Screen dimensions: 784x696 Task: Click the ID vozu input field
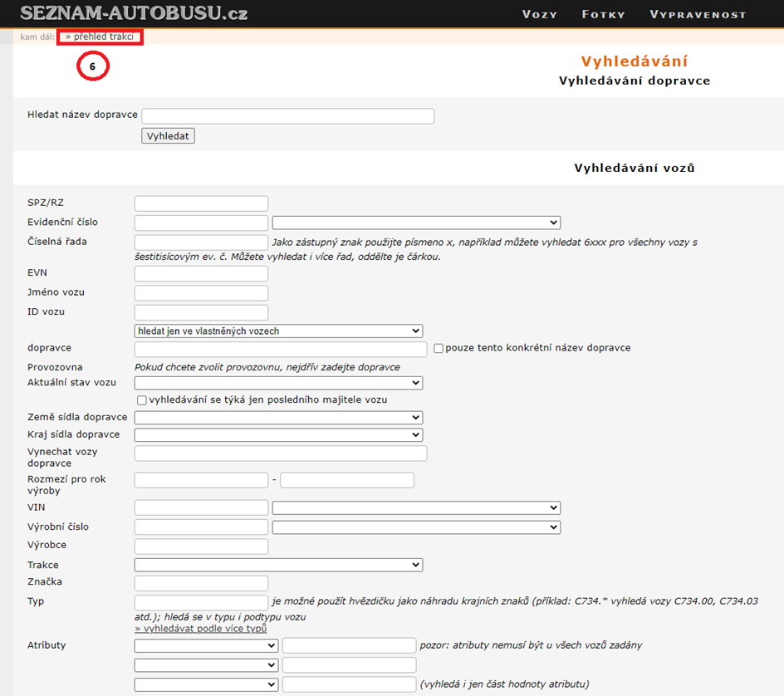tap(201, 312)
